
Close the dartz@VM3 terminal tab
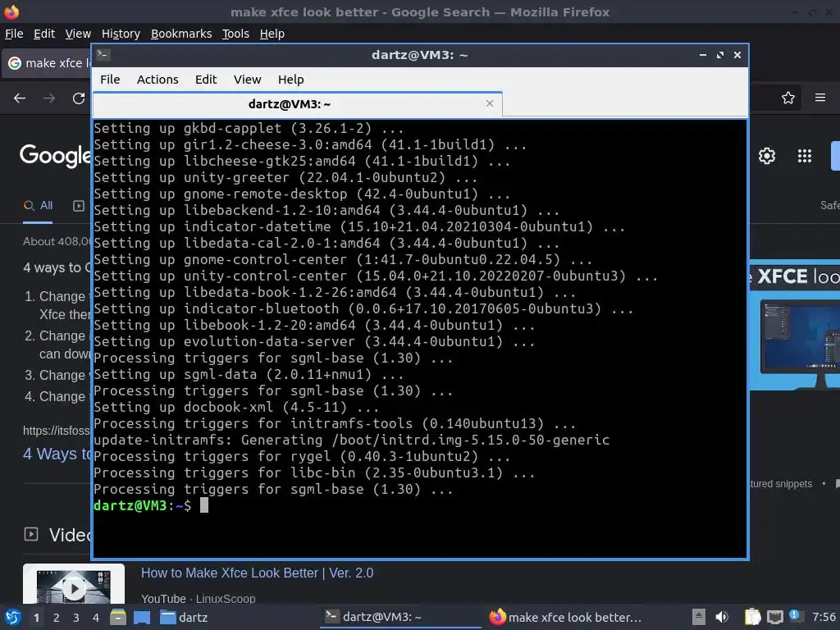489,103
